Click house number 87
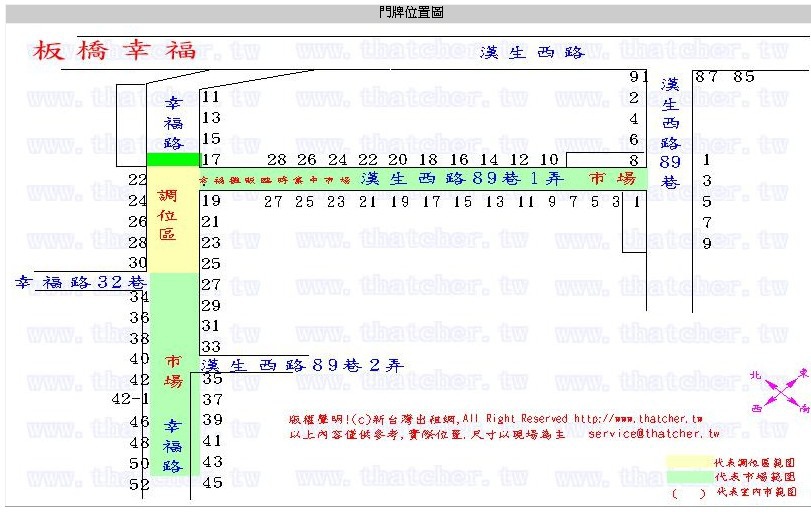The width and height of the screenshot is (811, 516). coord(706,77)
